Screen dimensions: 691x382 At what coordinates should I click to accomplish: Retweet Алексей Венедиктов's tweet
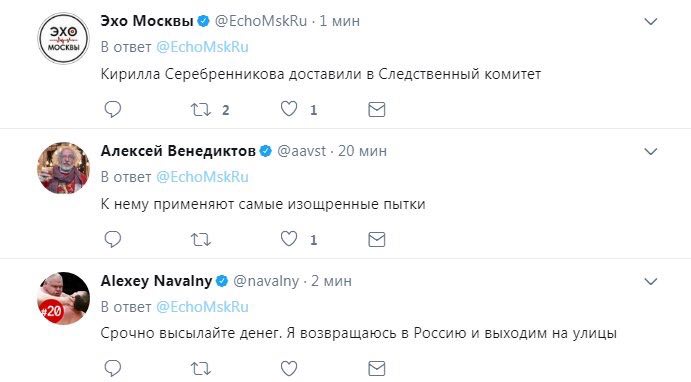[x=201, y=239]
